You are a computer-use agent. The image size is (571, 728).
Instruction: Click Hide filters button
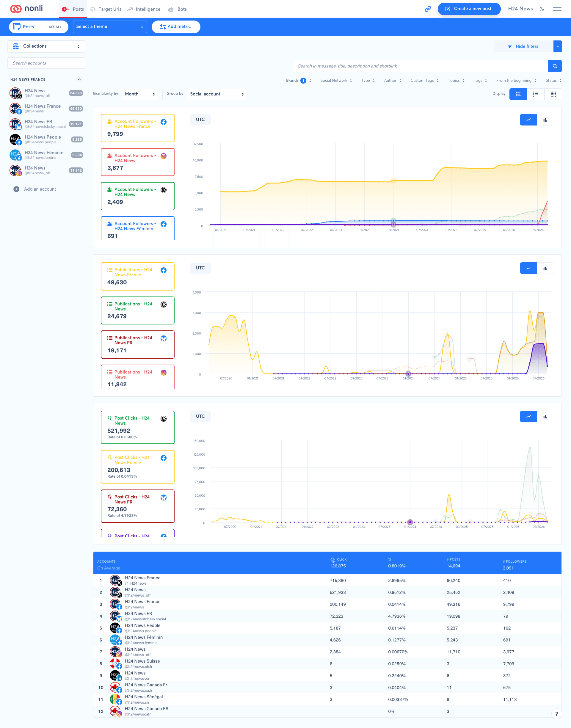[523, 46]
